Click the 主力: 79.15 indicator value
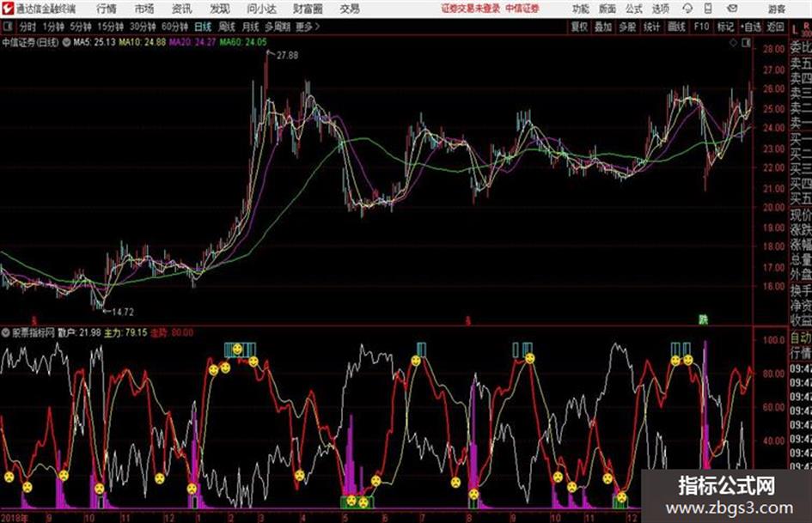The image size is (812, 523). (x=125, y=332)
